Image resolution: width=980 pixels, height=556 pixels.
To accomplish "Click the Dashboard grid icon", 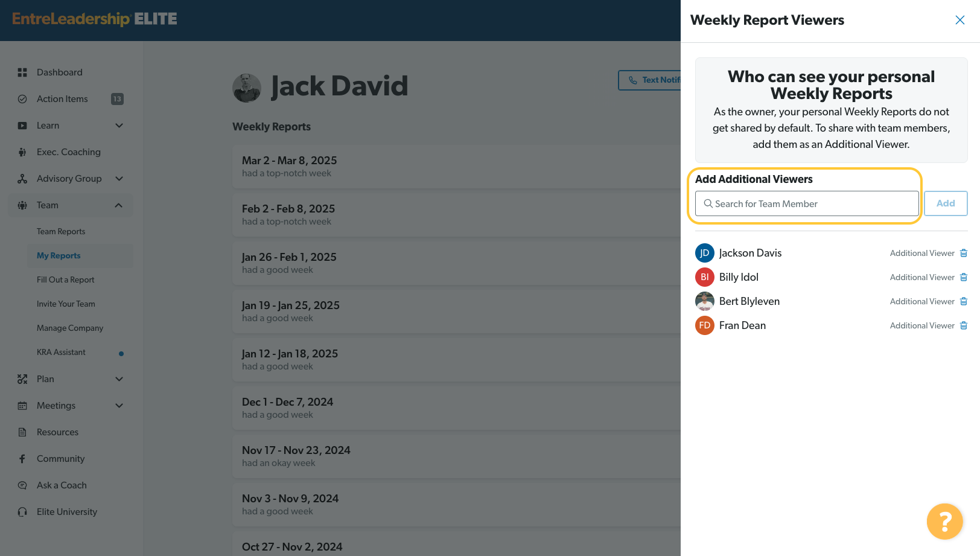I will coord(22,72).
